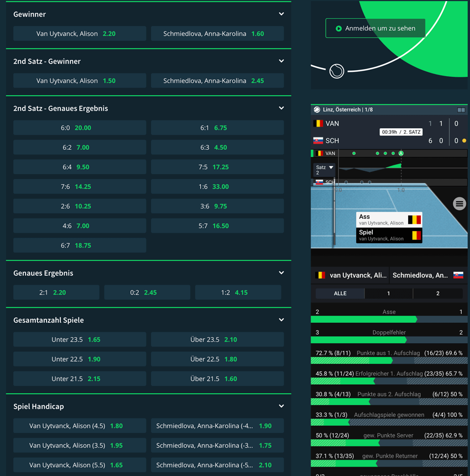Collapse the Gewinner market section
This screenshot has width=470, height=476.
point(281,14)
